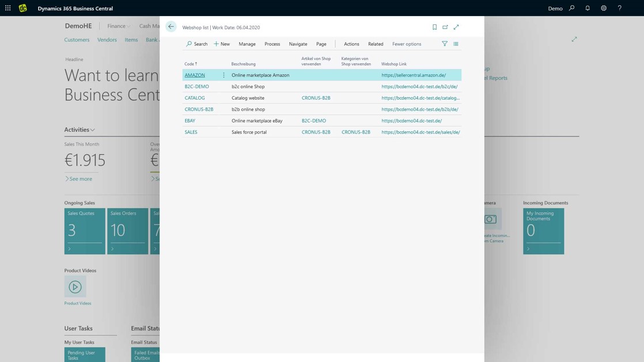The height and width of the screenshot is (362, 644).
Task: Open the filter pane icon
Action: click(445, 43)
